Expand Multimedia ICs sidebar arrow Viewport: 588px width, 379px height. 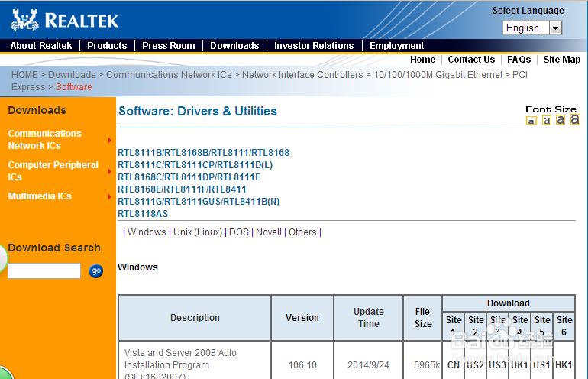click(109, 196)
